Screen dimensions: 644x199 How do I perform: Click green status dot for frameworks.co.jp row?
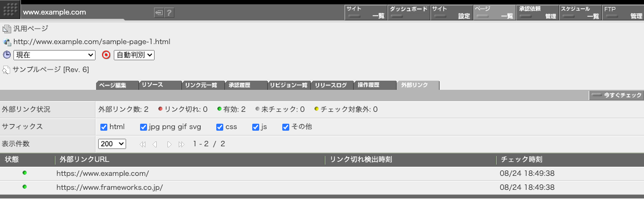pyautogui.click(x=25, y=187)
